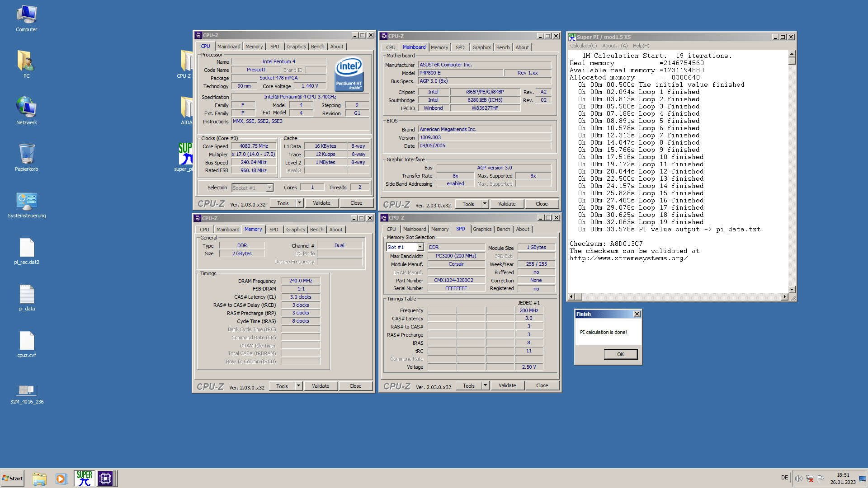
Task: Switch to CPU-Z in the taskbar
Action: click(105, 479)
